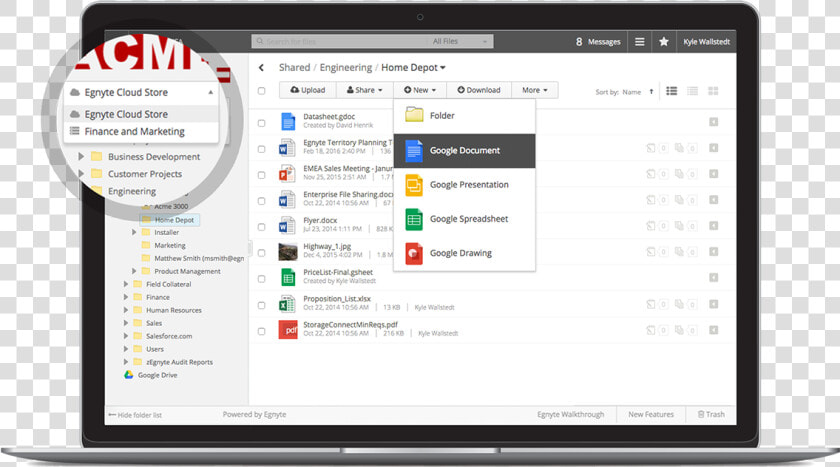Choose Google Presentation from New menu
This screenshot has height=467, width=840.
click(x=464, y=185)
